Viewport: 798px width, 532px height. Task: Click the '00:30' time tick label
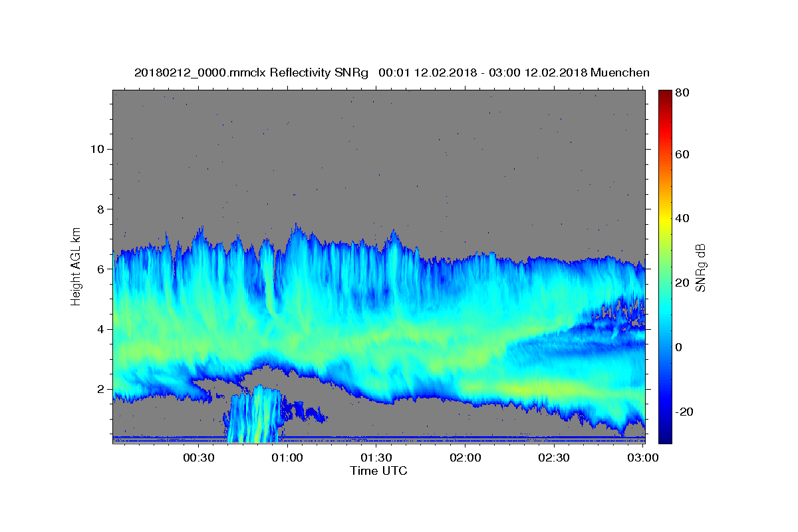(x=199, y=458)
